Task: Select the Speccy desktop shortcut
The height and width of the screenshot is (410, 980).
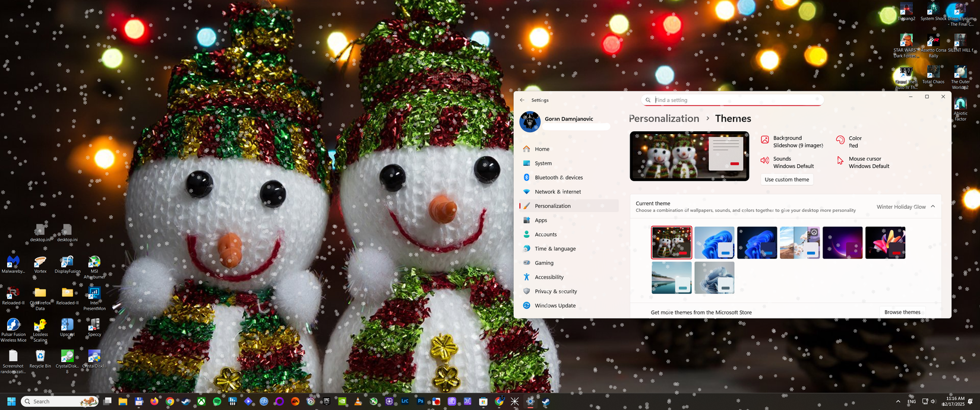Action: [94, 328]
